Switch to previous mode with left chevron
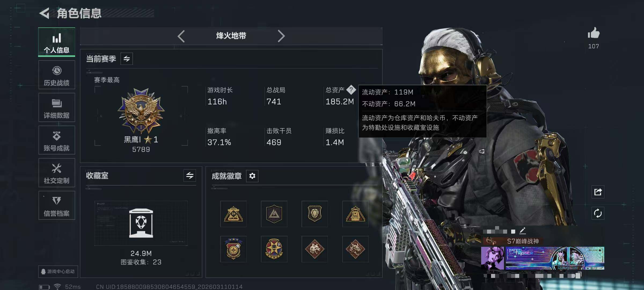The image size is (644, 290). [x=181, y=36]
